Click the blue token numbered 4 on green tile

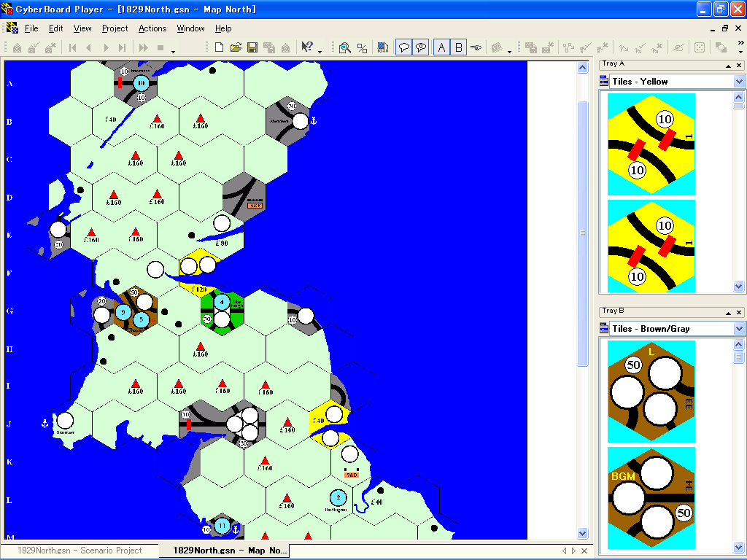click(222, 301)
